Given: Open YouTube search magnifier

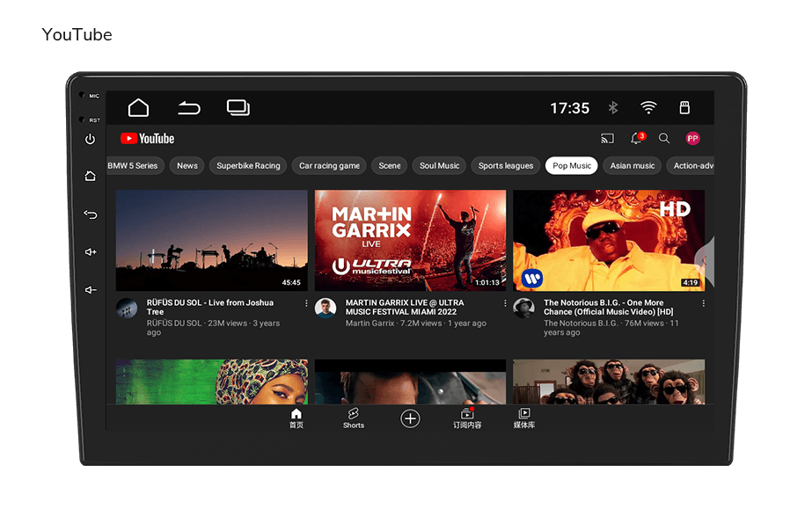Looking at the screenshot, I should pos(664,138).
